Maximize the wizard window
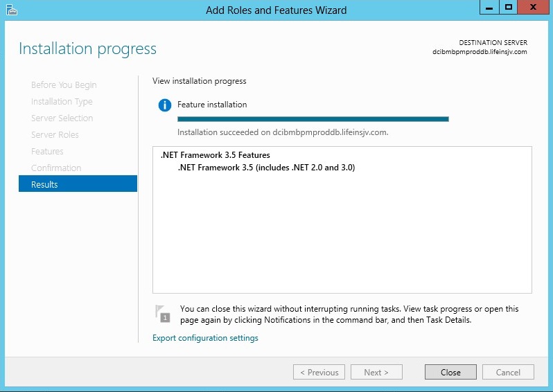This screenshot has width=553, height=392. click(508, 8)
